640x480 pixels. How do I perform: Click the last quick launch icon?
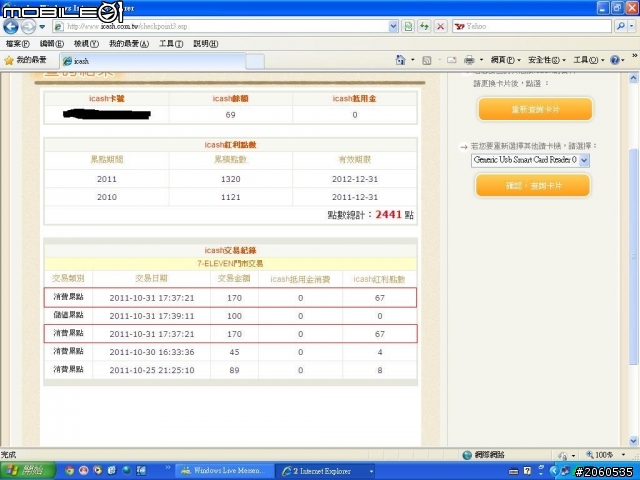pyautogui.click(x=141, y=471)
